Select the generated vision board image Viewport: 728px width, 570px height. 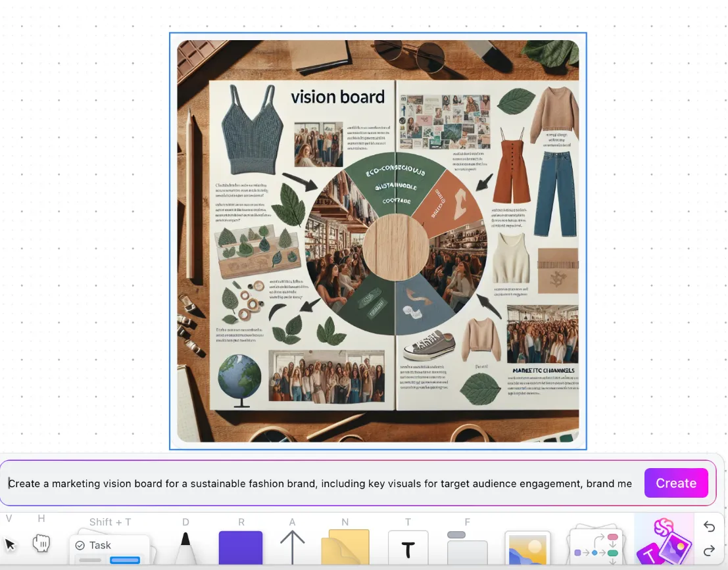point(378,241)
